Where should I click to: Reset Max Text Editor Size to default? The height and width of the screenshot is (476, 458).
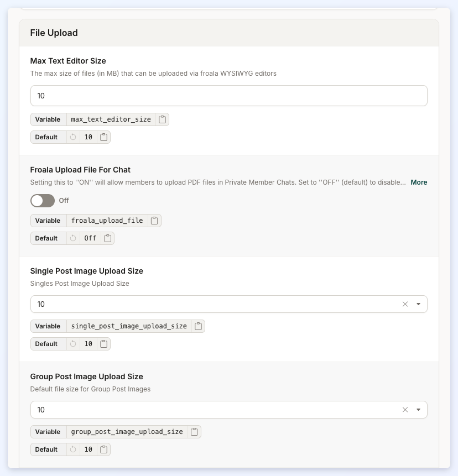point(73,137)
